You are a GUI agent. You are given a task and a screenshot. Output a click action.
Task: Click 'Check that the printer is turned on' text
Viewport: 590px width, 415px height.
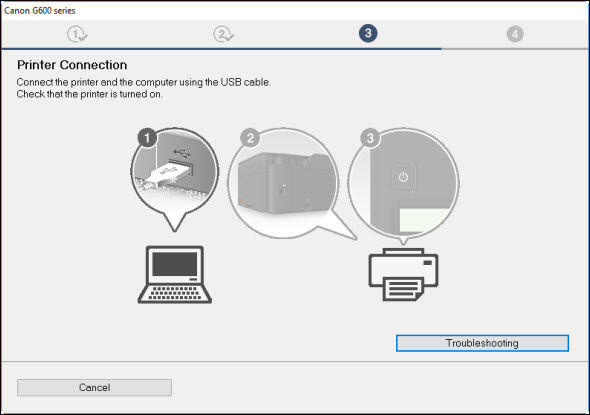tap(89, 94)
